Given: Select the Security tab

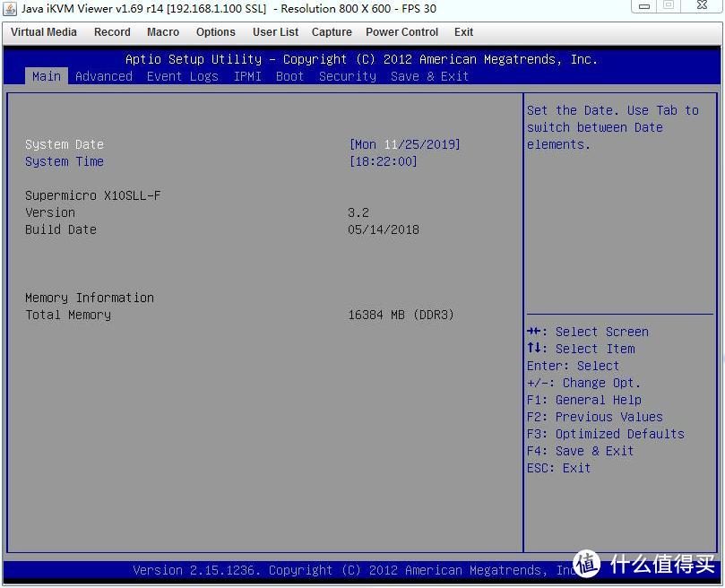Looking at the screenshot, I should click(348, 76).
